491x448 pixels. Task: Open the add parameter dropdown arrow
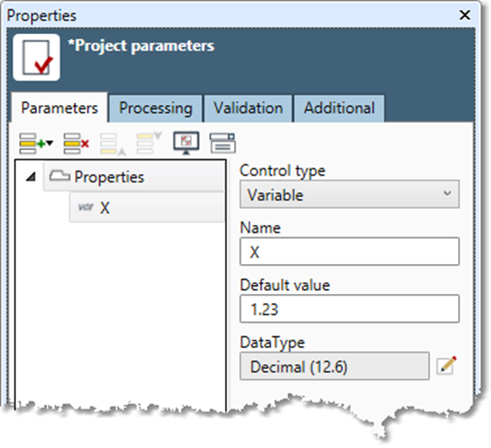coord(50,143)
